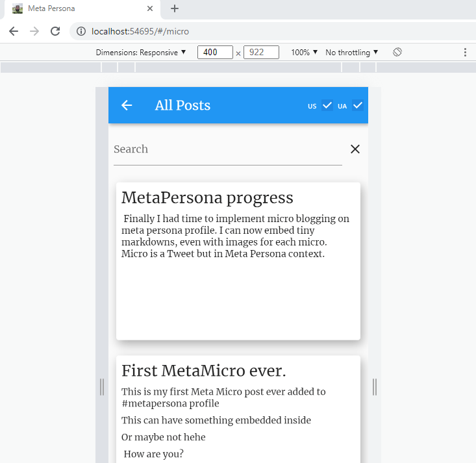Uncheck the US language checkbox
Image resolution: width=476 pixels, height=463 pixels.
click(x=327, y=105)
